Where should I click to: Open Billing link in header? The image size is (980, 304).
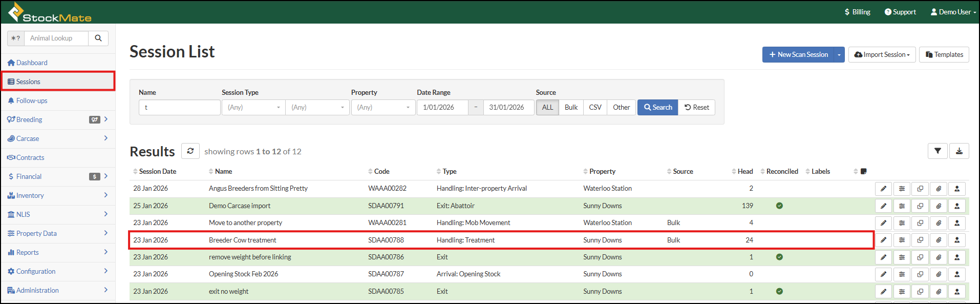point(858,12)
